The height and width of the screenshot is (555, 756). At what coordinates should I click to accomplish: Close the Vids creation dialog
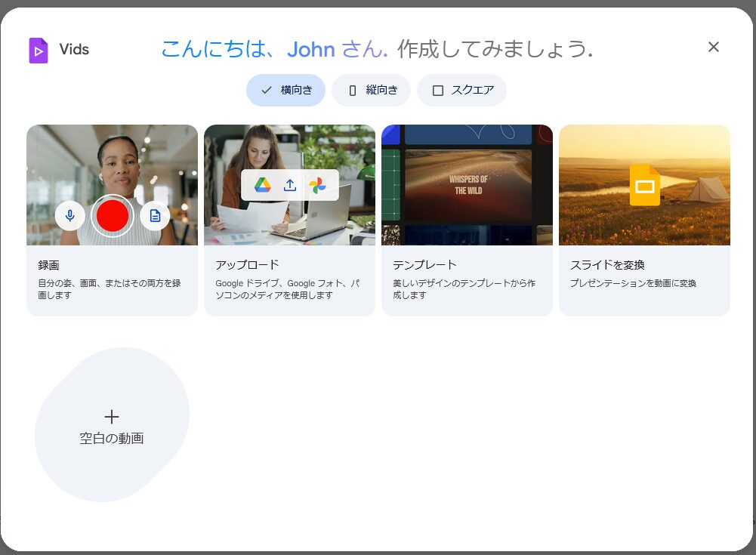pyautogui.click(x=713, y=47)
